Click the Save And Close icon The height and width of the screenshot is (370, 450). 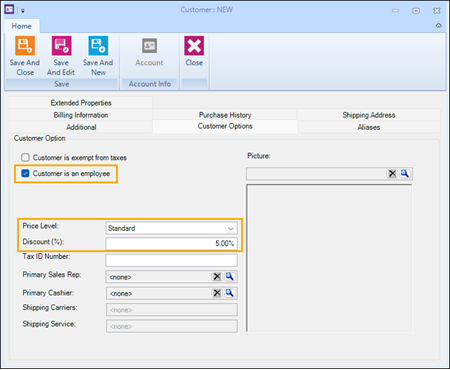25,46
